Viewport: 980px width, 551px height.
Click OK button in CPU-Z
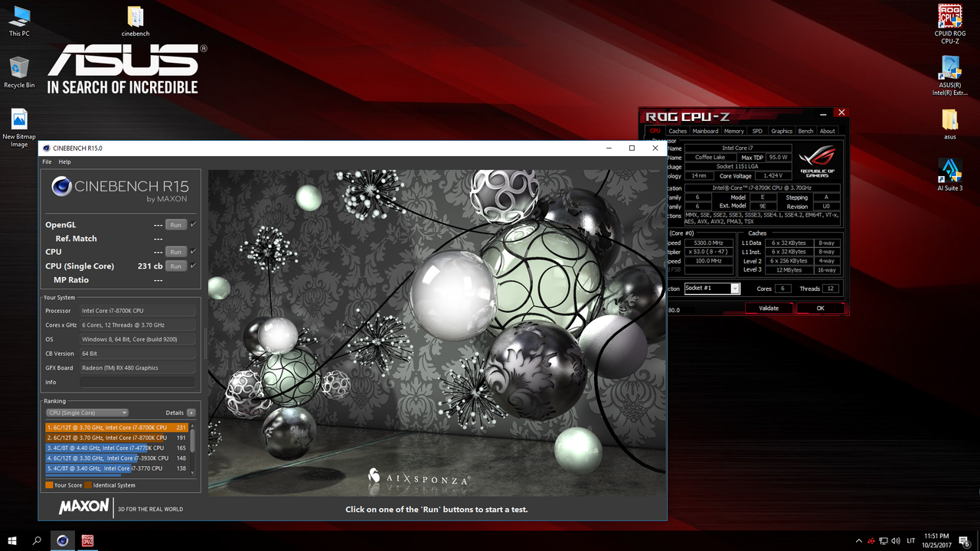click(x=820, y=308)
